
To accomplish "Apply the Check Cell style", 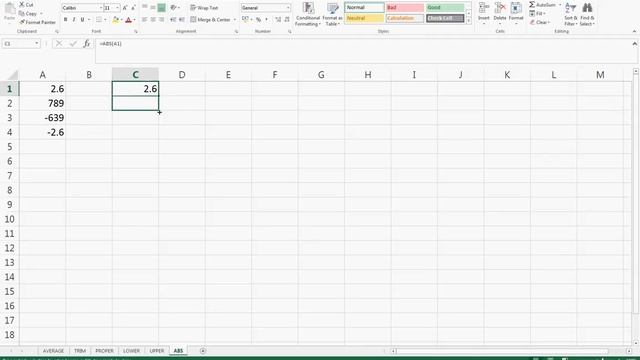I will click(445, 18).
